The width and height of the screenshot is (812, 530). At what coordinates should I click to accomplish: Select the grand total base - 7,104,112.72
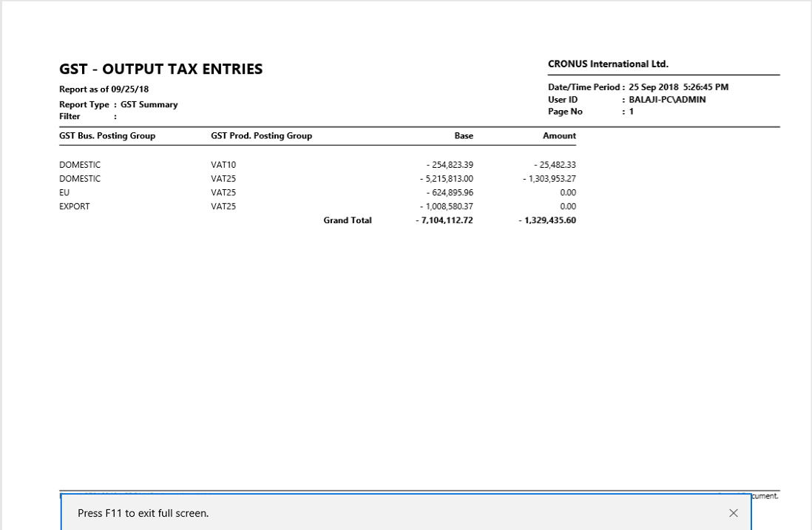[x=444, y=220]
